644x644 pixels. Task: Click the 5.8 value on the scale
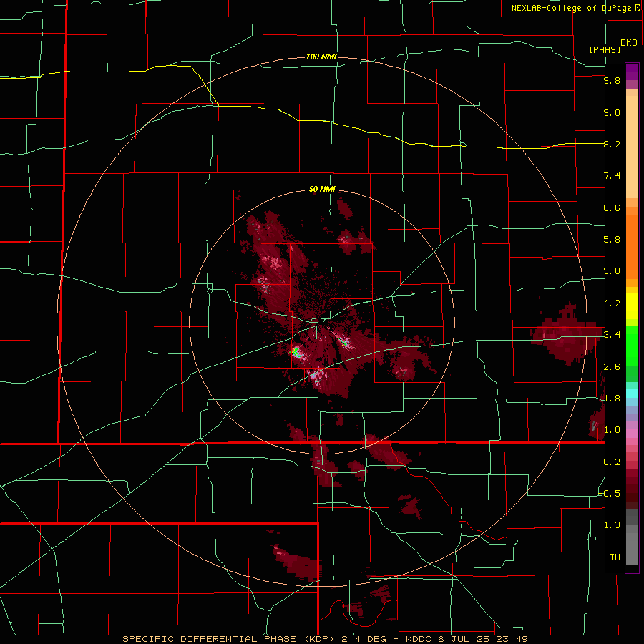pyautogui.click(x=612, y=240)
